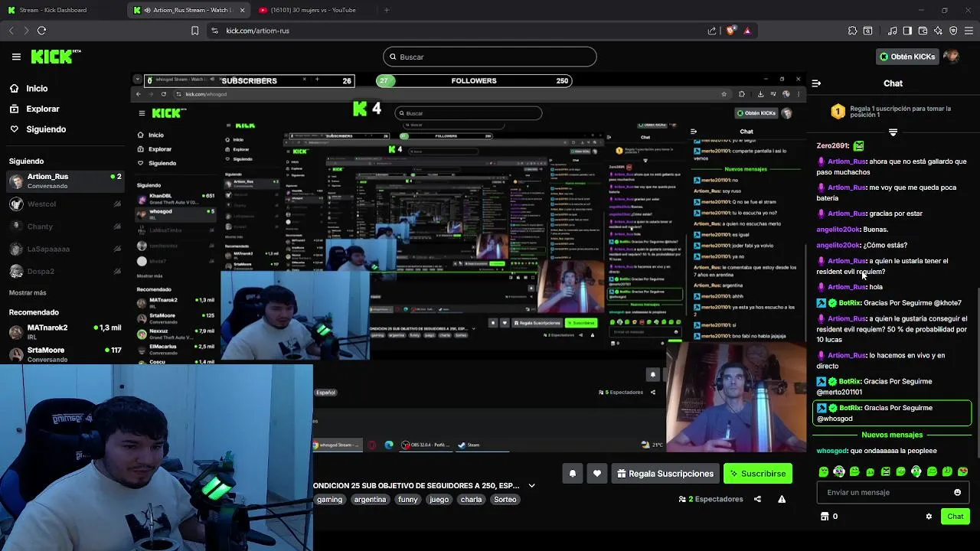The image size is (980, 551).
Task: Expand the stream title chevron
Action: (531, 485)
